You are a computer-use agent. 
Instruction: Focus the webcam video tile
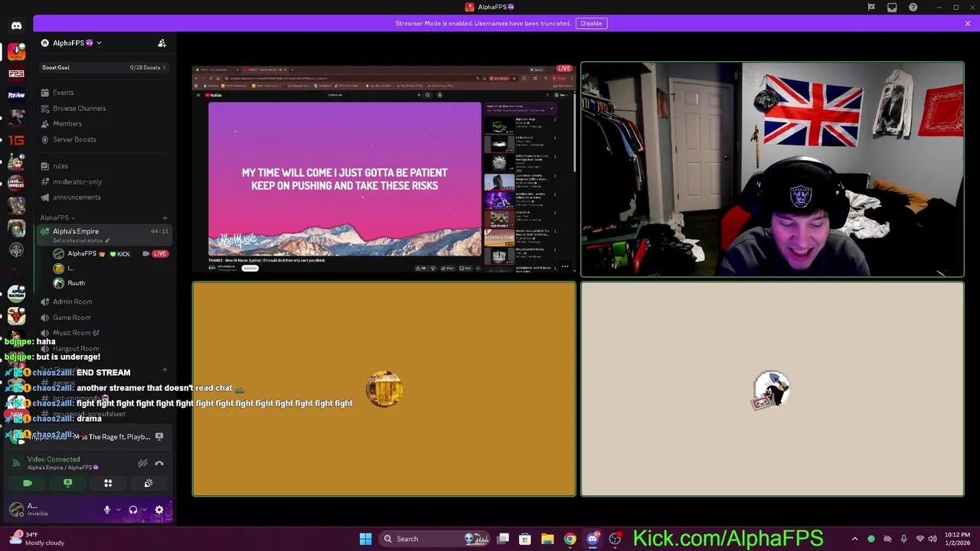tap(773, 169)
